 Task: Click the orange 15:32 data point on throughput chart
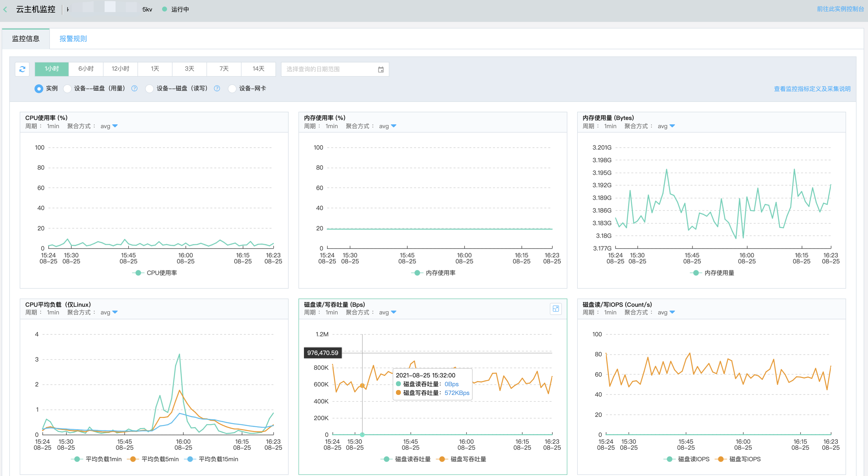click(x=362, y=386)
